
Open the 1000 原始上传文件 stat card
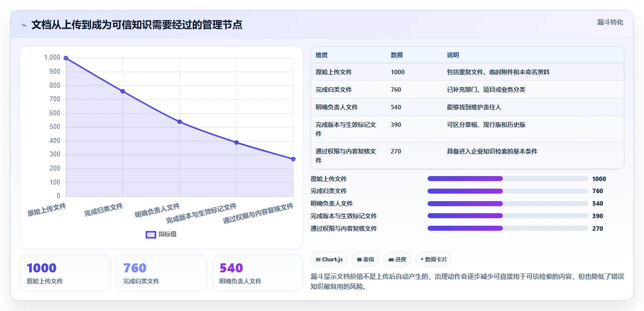(65, 273)
